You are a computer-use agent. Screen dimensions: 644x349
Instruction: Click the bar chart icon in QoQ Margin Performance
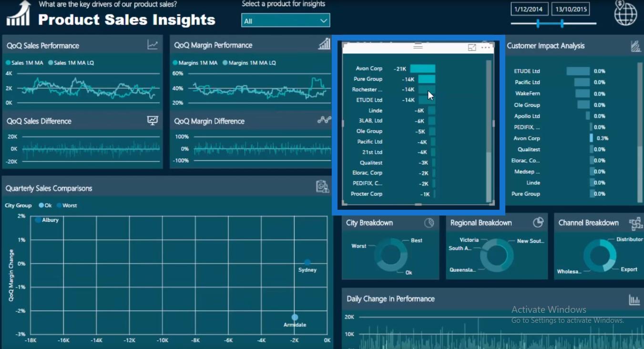pyautogui.click(x=324, y=44)
